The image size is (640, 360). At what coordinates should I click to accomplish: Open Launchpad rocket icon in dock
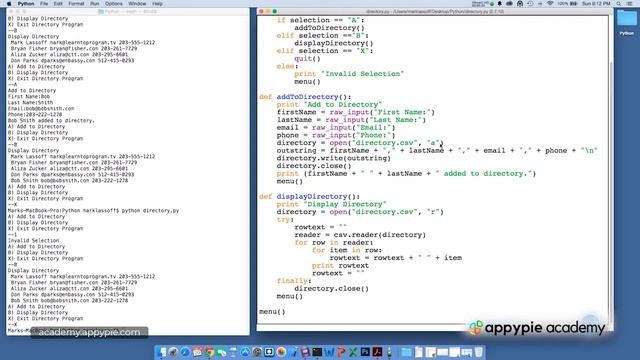coord(173,352)
